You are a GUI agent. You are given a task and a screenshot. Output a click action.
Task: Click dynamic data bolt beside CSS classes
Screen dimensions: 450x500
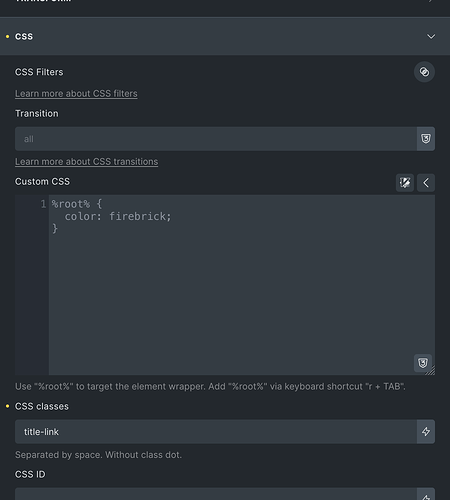pos(426,432)
